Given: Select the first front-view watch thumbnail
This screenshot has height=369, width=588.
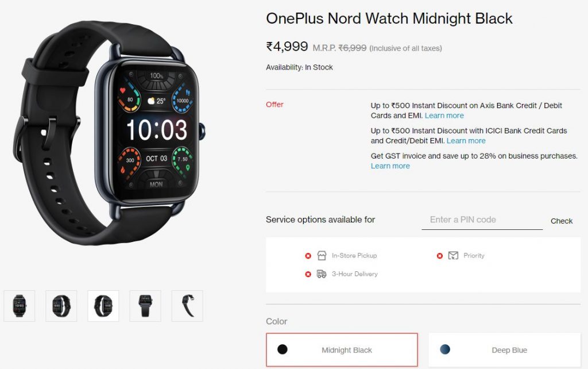Looking at the screenshot, I should (x=20, y=306).
